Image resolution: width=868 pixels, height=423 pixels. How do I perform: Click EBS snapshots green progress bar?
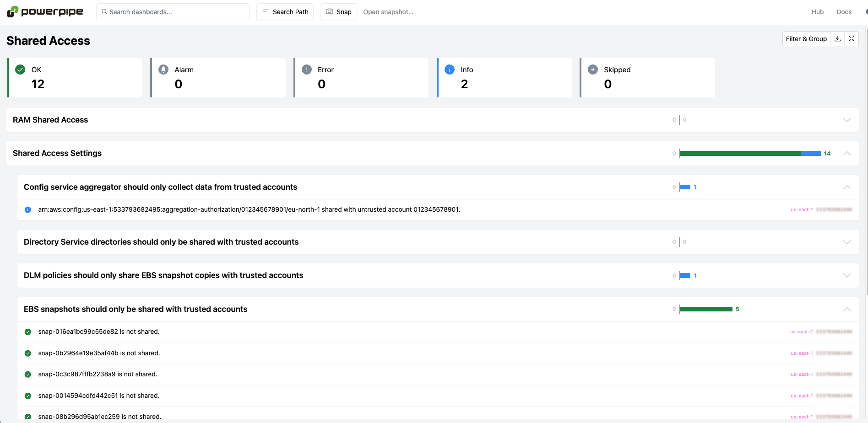(x=706, y=309)
